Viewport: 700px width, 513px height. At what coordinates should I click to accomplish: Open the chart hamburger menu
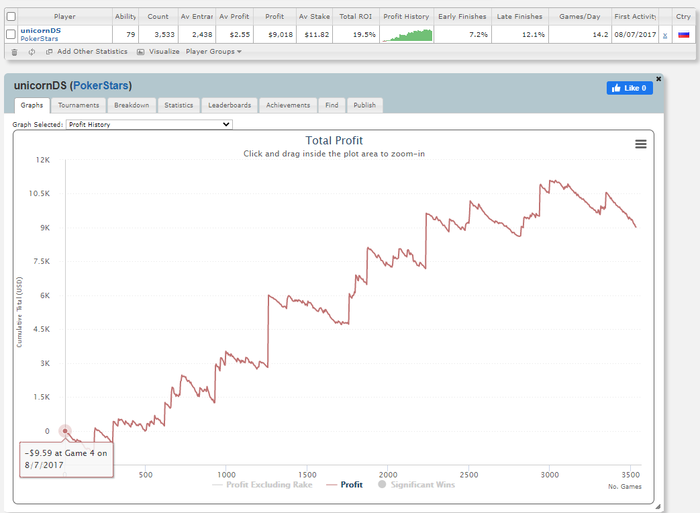641,144
